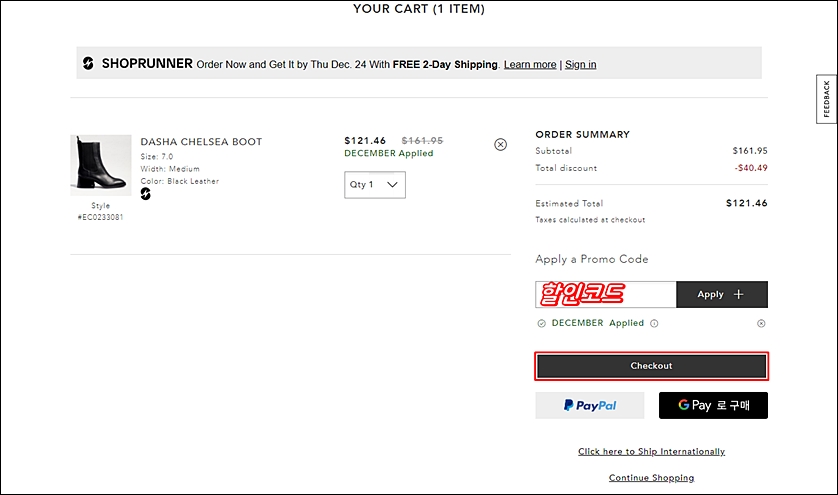This screenshot has height=495, width=838.
Task: Click the struck-through $161.95 item price
Action: [x=422, y=141]
